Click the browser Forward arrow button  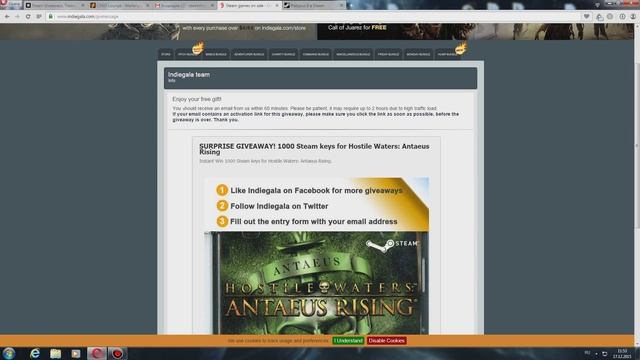(17, 16)
